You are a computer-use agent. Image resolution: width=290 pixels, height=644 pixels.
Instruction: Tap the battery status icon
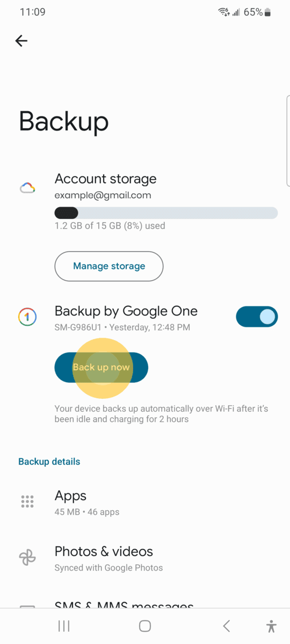(x=269, y=12)
